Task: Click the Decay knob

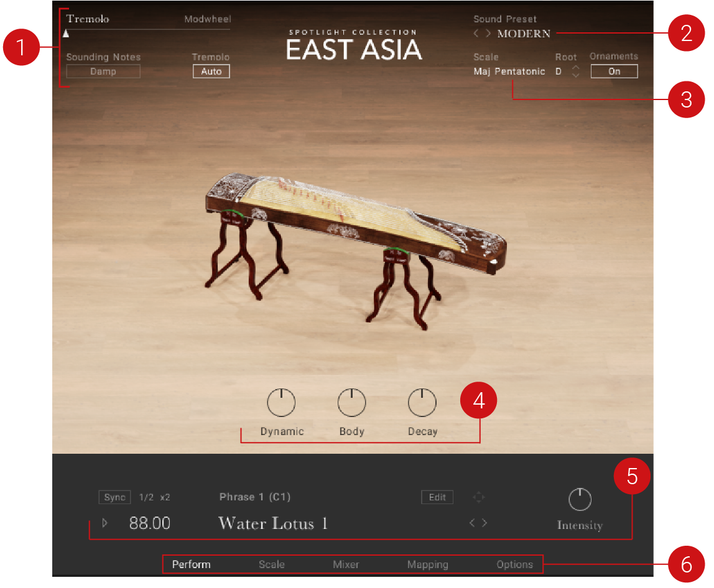Action: 422,403
